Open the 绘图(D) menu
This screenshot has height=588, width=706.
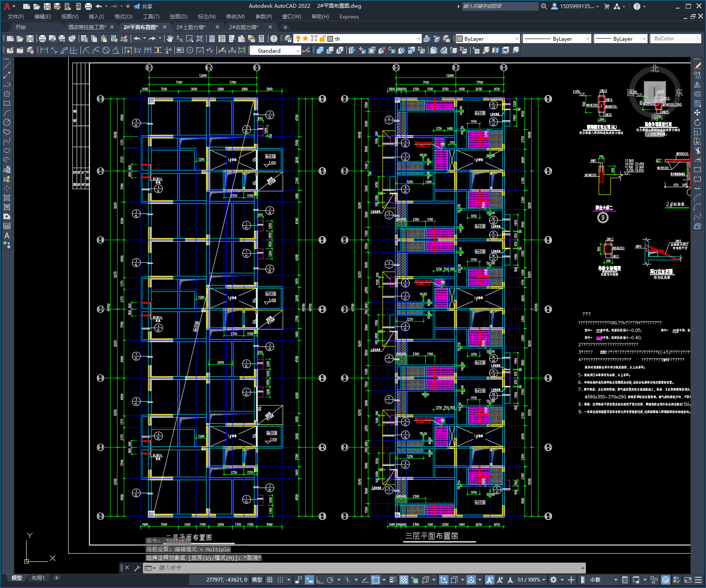tap(179, 17)
